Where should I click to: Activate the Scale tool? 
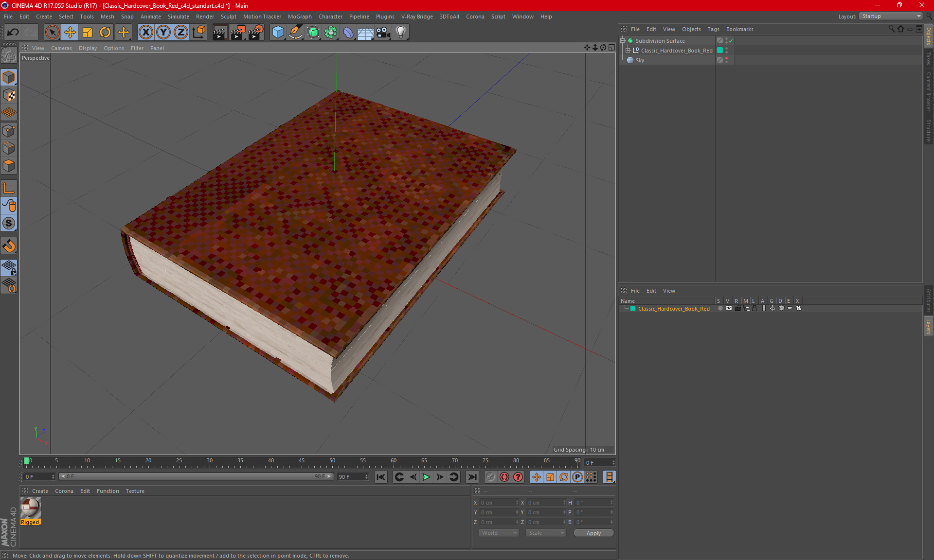point(88,32)
